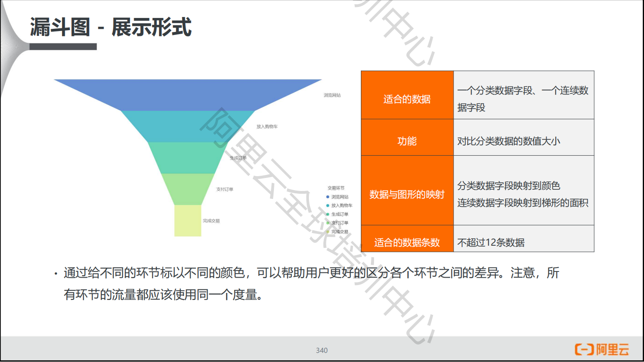Click 放入购物车 legend entry text
Image resolution: width=644 pixels, height=362 pixels.
click(342, 205)
